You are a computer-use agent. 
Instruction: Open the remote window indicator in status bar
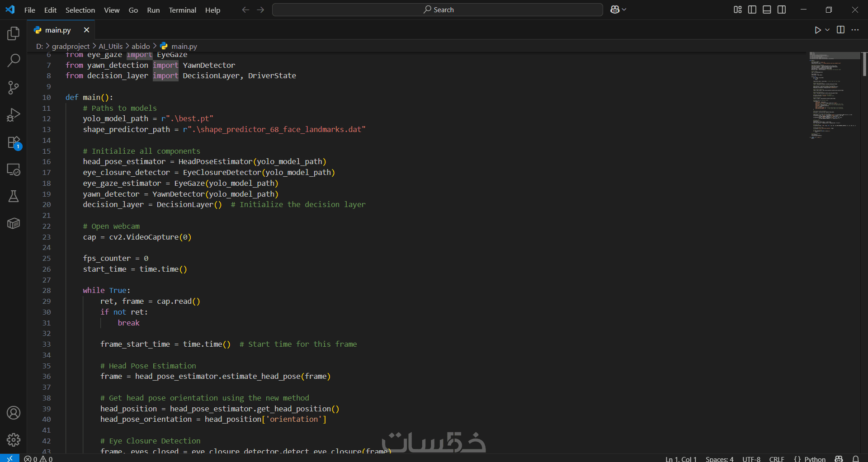[9, 458]
